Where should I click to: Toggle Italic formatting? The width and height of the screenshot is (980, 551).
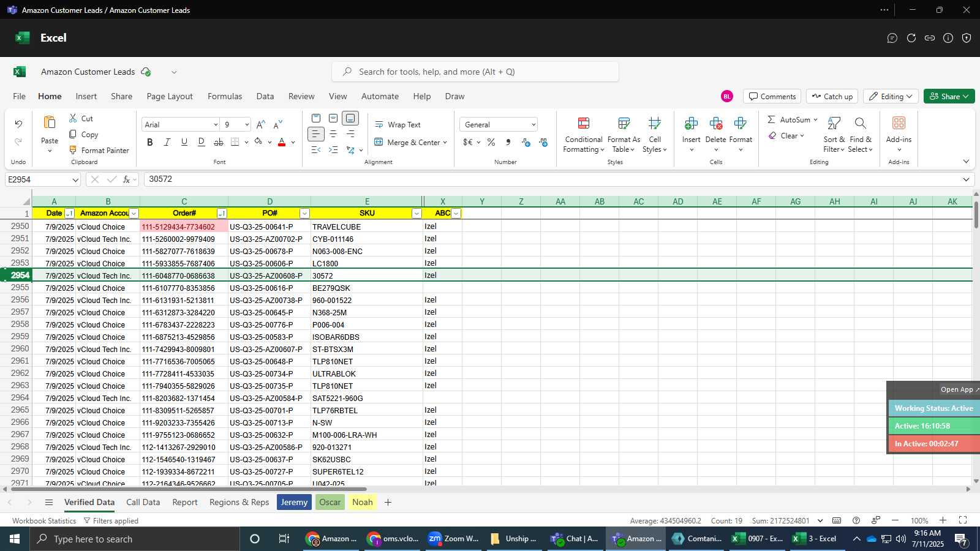click(x=167, y=142)
